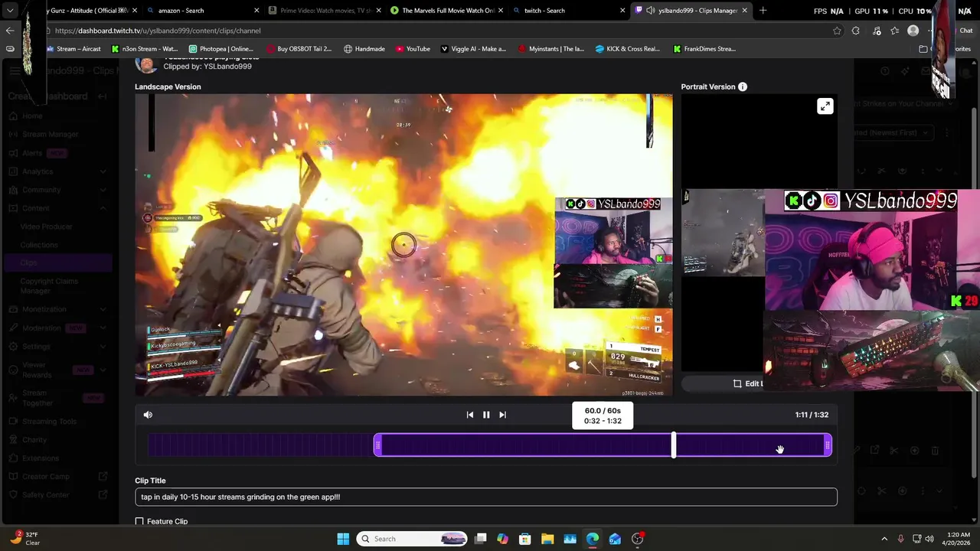Open Stream Manager in the sidebar

(50, 135)
